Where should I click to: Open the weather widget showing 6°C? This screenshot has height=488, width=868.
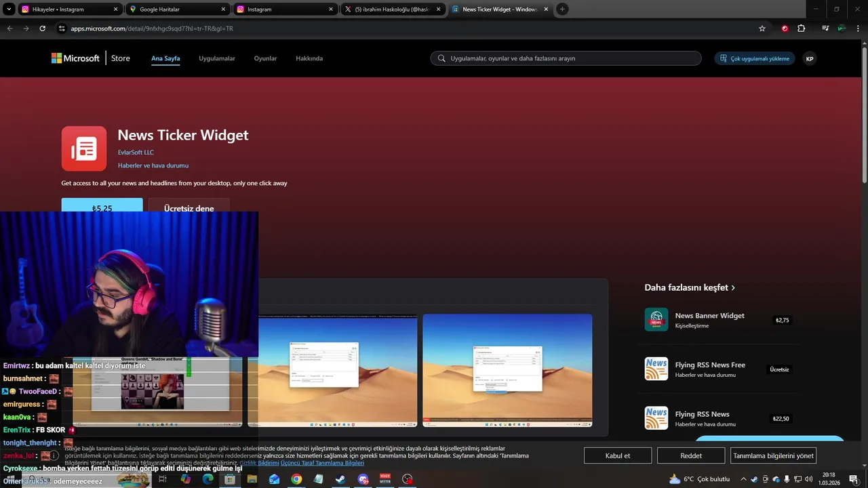699,479
